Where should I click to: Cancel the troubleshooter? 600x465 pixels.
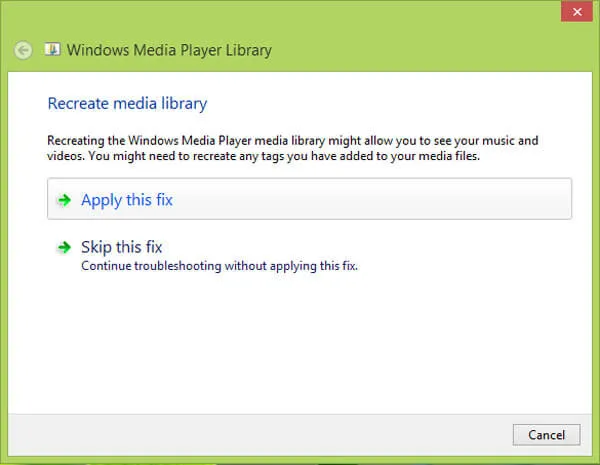pos(546,435)
